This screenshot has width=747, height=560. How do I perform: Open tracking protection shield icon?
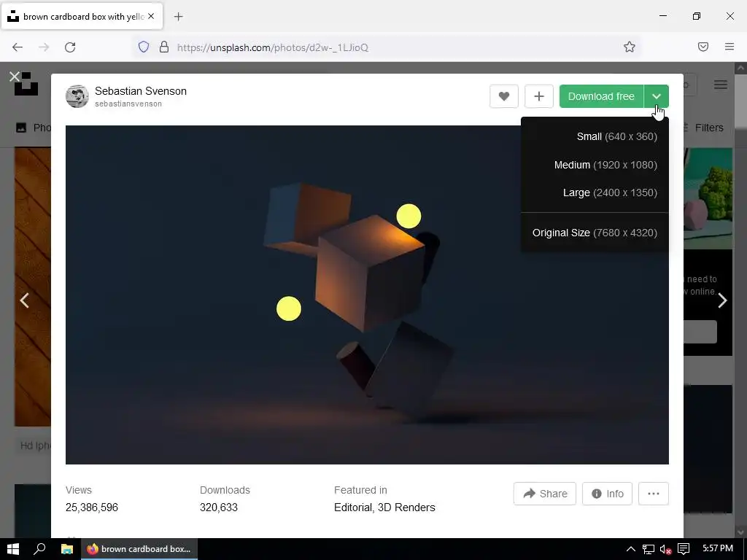(144, 47)
